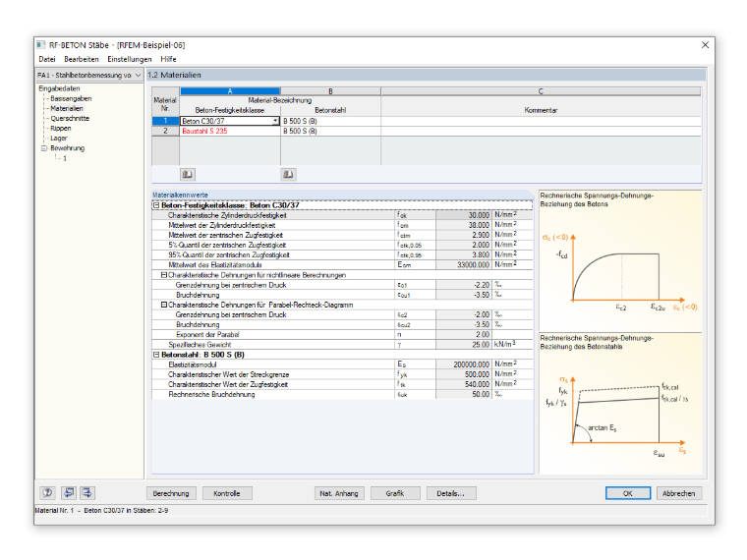Click Berechnung button
The width and height of the screenshot is (747, 560).
[x=171, y=493]
